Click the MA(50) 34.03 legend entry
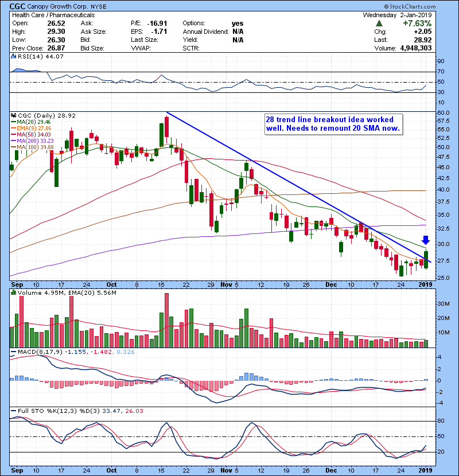Viewport: 459px width, 476px height. point(31,134)
